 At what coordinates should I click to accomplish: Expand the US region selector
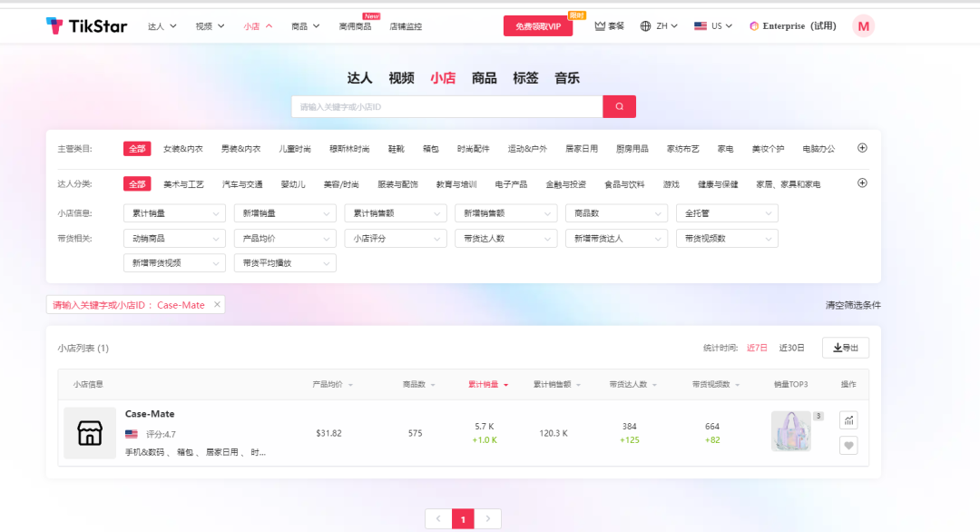(713, 26)
